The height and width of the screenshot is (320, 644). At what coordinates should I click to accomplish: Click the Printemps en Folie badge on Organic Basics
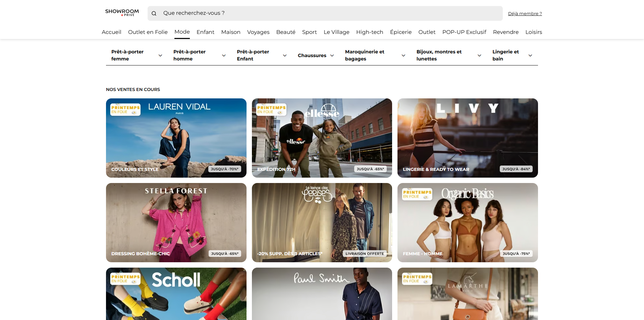point(417,194)
